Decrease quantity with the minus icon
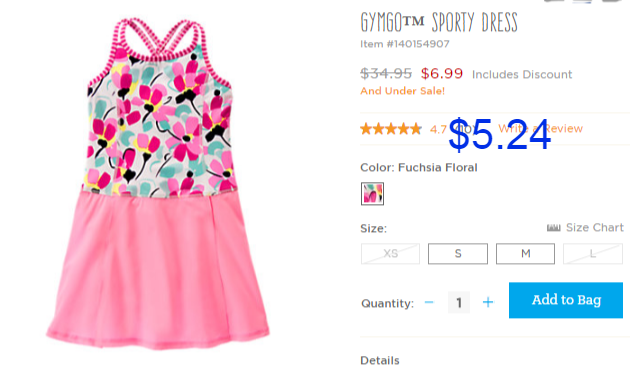630x371 pixels. (x=429, y=302)
